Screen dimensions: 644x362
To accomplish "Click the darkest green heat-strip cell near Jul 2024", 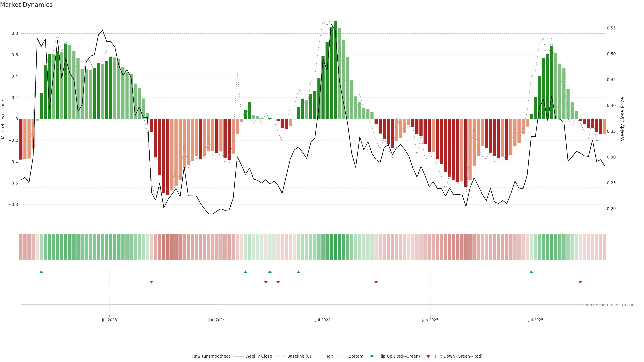I will point(335,247).
